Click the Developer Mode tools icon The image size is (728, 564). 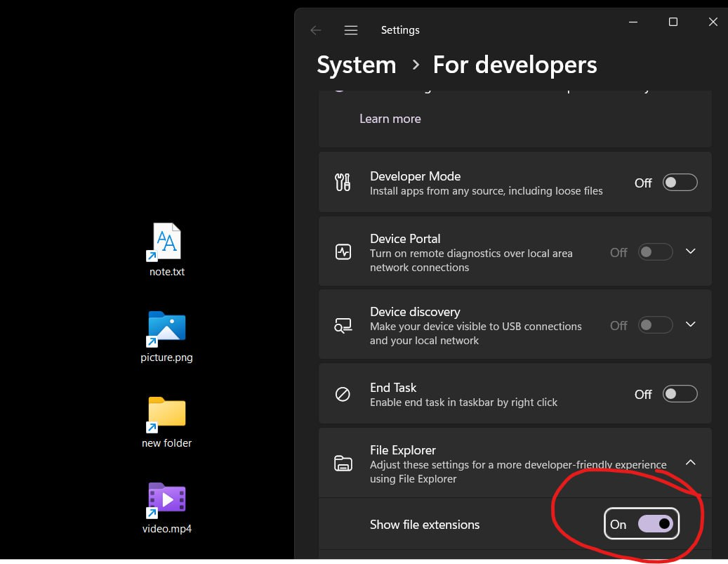click(343, 183)
